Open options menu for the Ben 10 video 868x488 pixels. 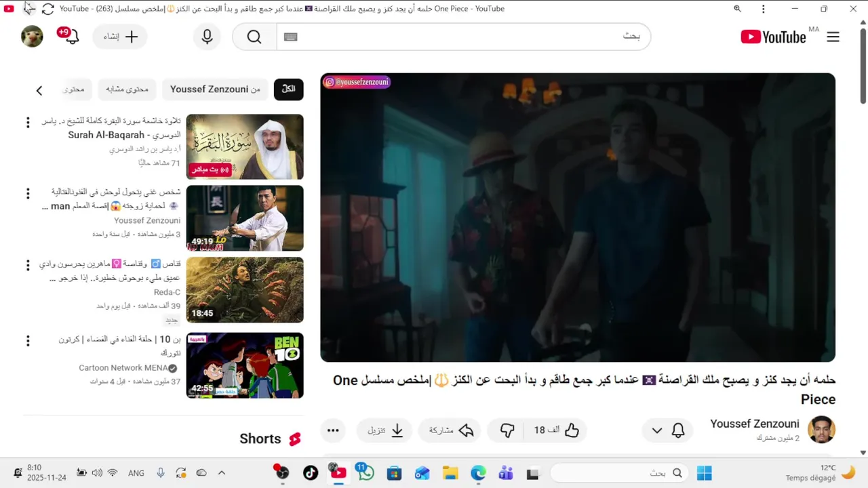click(28, 341)
